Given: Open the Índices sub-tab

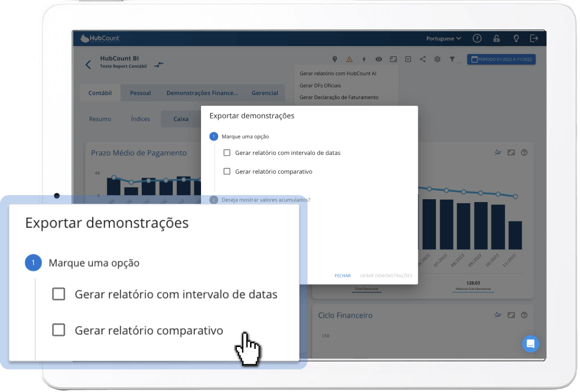Looking at the screenshot, I should click(x=140, y=119).
